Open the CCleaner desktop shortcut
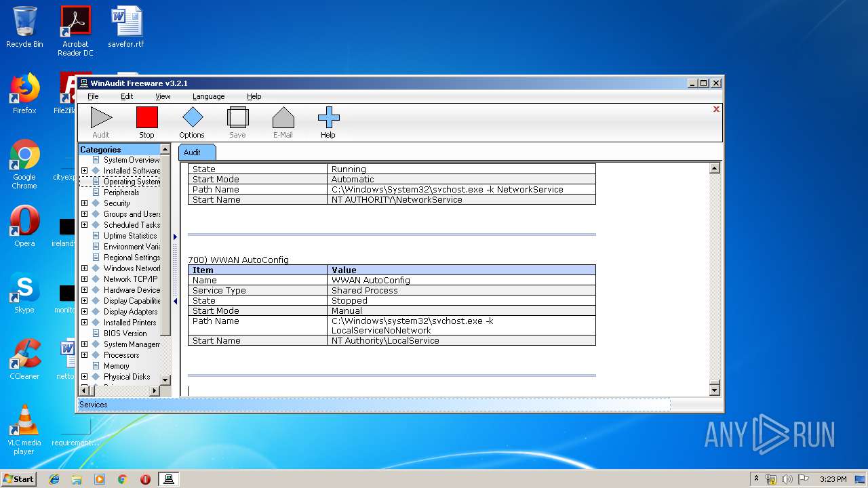This screenshot has height=488, width=868. coord(24,359)
